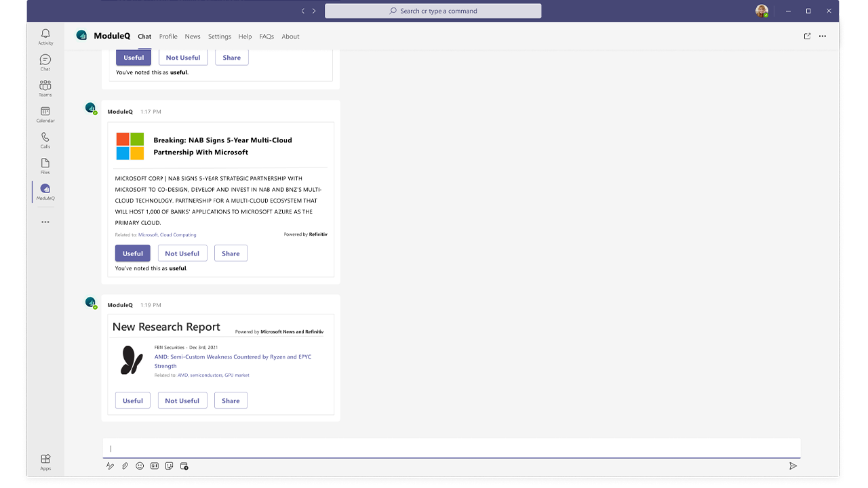Open the Help tab
This screenshot has width=868, height=488.
coord(245,37)
